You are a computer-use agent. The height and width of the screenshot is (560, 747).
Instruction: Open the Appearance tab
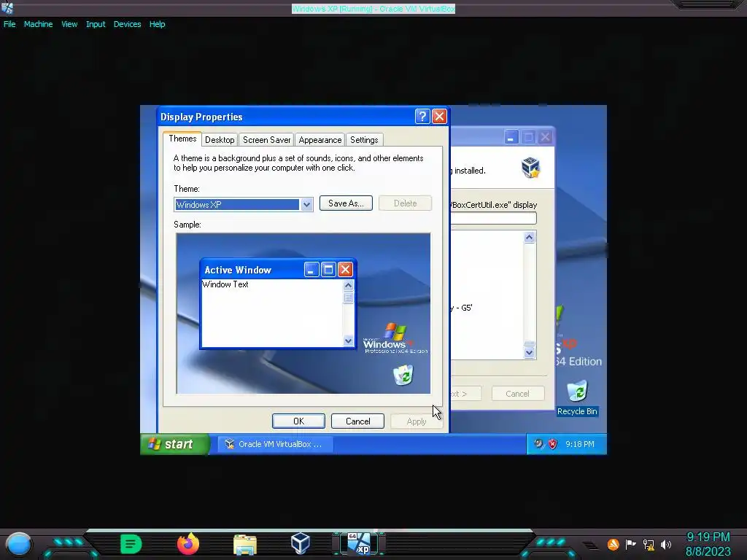[x=320, y=140]
